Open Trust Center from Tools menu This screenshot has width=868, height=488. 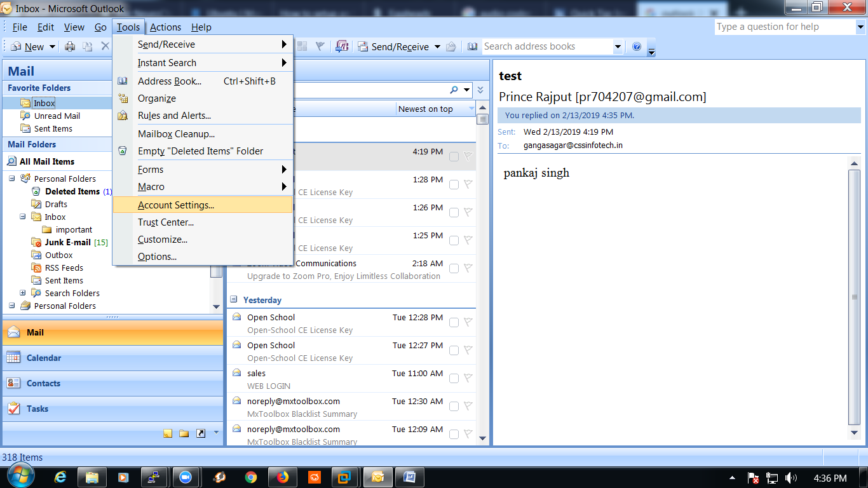pyautogui.click(x=203, y=222)
